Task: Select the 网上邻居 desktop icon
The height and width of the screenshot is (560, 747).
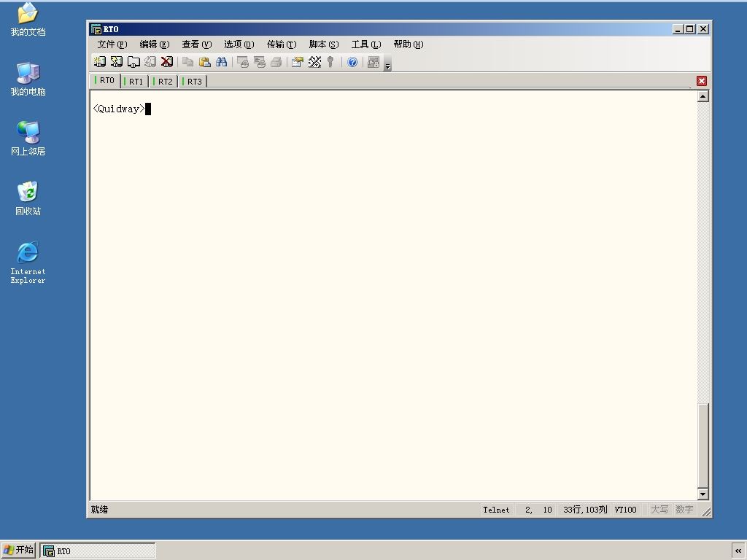Action: point(28,138)
